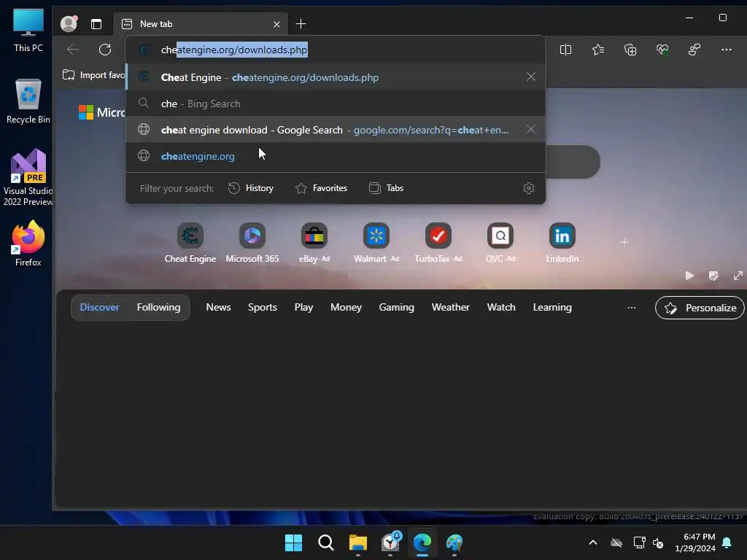Click Microsoft Edge taskbar icon
The width and height of the screenshot is (747, 560).
pyautogui.click(x=422, y=542)
